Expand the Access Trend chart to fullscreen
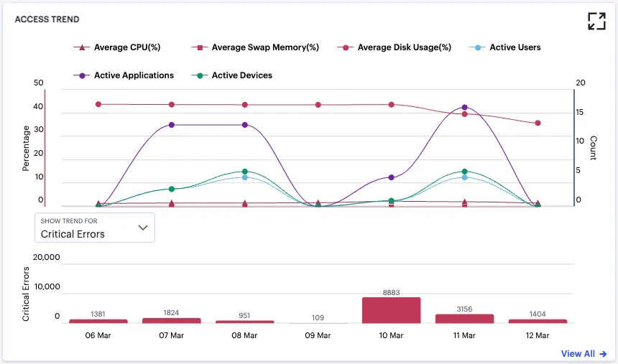The width and height of the screenshot is (618, 364). 596,21
